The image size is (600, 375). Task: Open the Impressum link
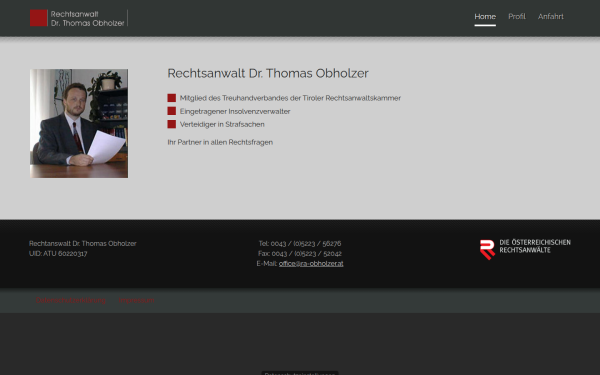[136, 300]
